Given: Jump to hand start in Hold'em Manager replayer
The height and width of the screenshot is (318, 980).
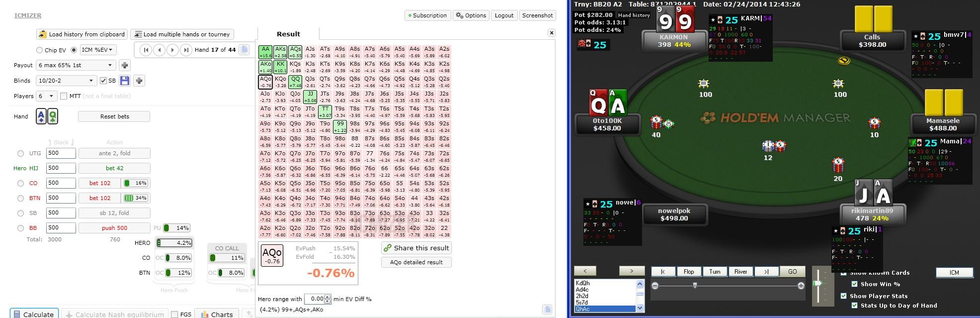Looking at the screenshot, I should (x=663, y=271).
